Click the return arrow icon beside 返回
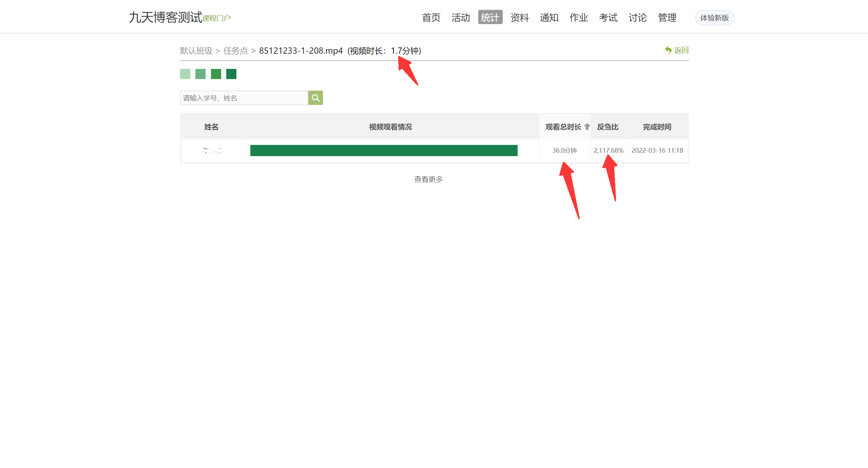Image resolution: width=868 pixels, height=468 pixels. (x=668, y=50)
